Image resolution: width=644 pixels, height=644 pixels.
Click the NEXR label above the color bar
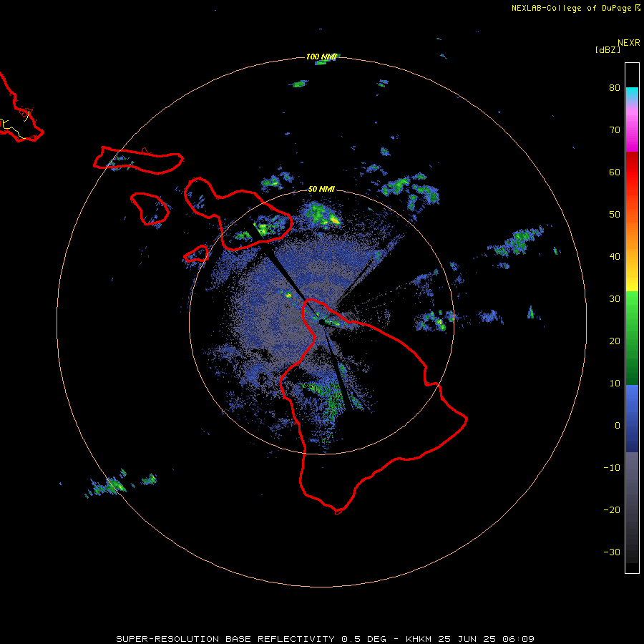coord(628,43)
